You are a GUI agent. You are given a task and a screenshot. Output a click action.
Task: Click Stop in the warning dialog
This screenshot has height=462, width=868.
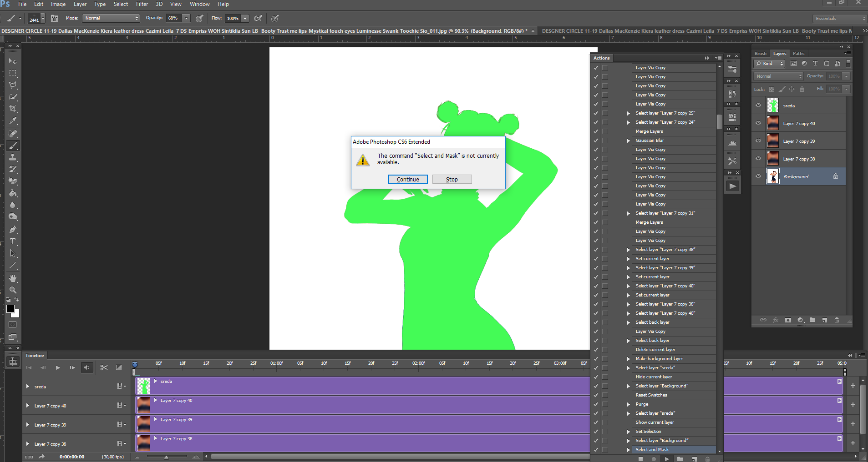(452, 179)
